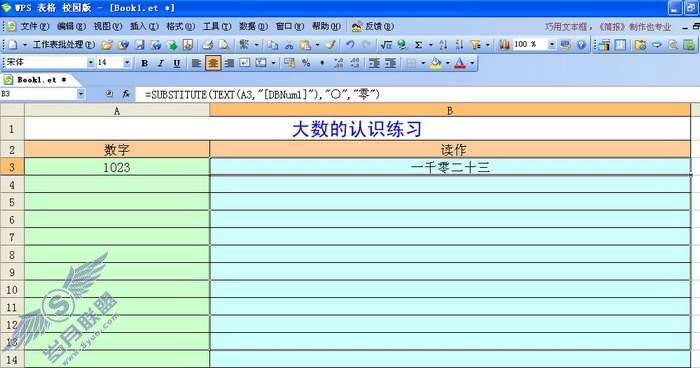
Task: Expand the zoom 100 % dropdown
Action: click(x=552, y=45)
